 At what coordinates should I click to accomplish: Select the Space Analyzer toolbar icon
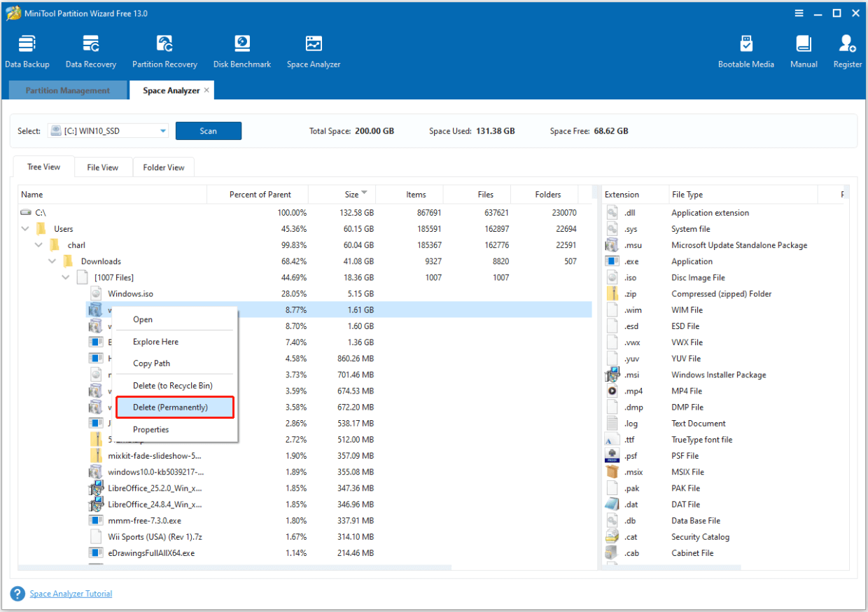(x=312, y=49)
